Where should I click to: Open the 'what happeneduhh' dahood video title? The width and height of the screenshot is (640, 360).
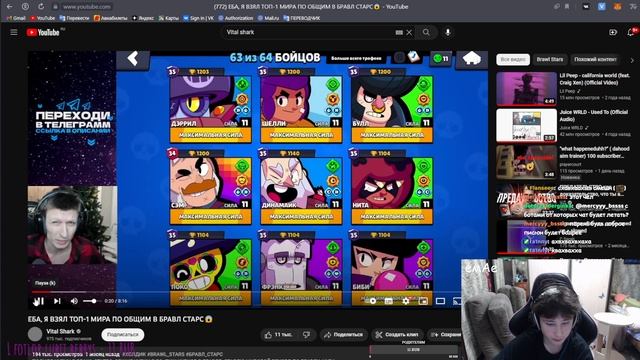click(x=594, y=152)
